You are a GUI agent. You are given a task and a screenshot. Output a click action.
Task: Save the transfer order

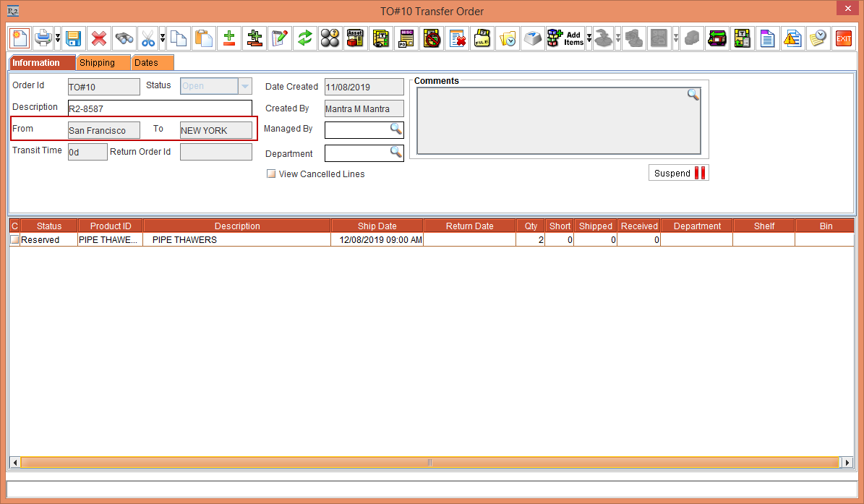(x=73, y=38)
